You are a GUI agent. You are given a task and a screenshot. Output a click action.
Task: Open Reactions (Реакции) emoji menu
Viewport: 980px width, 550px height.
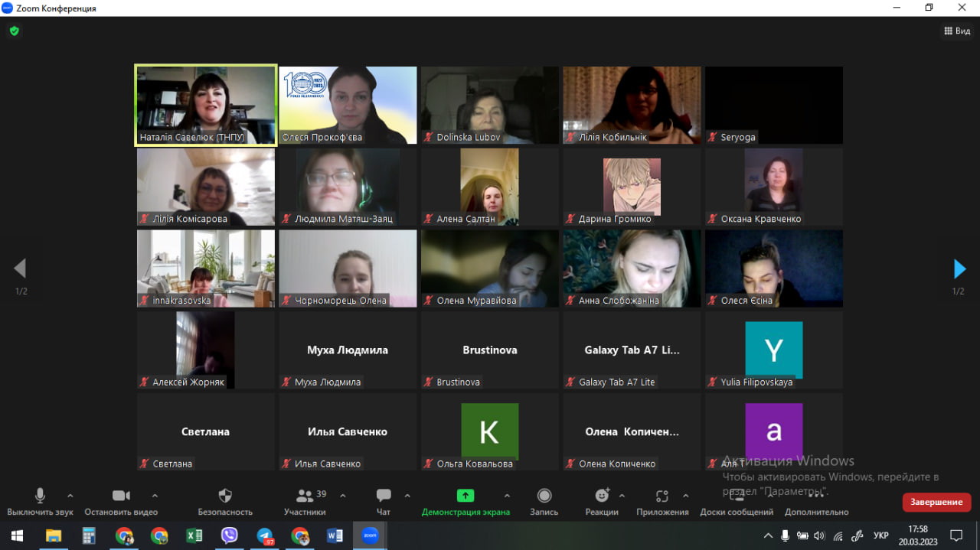[602, 496]
